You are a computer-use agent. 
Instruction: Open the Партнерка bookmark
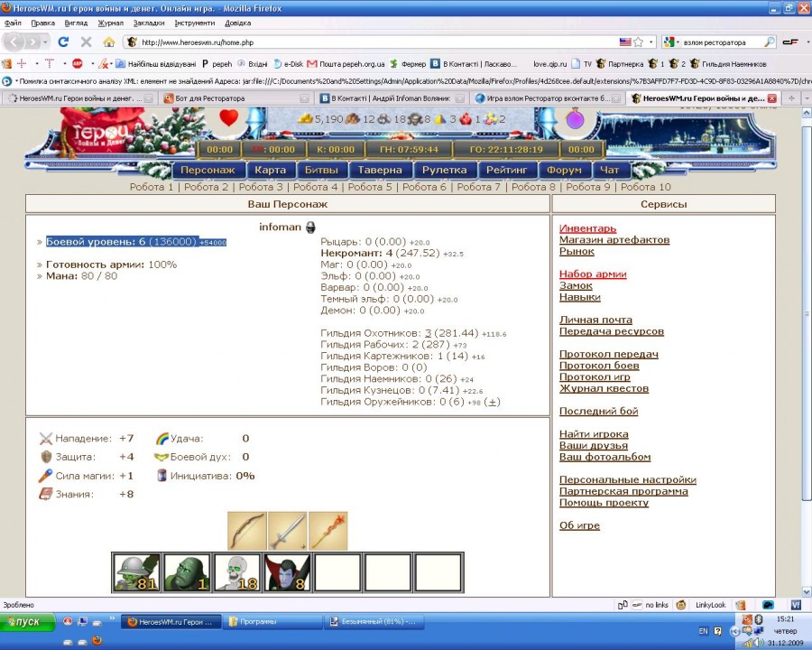tap(620, 64)
